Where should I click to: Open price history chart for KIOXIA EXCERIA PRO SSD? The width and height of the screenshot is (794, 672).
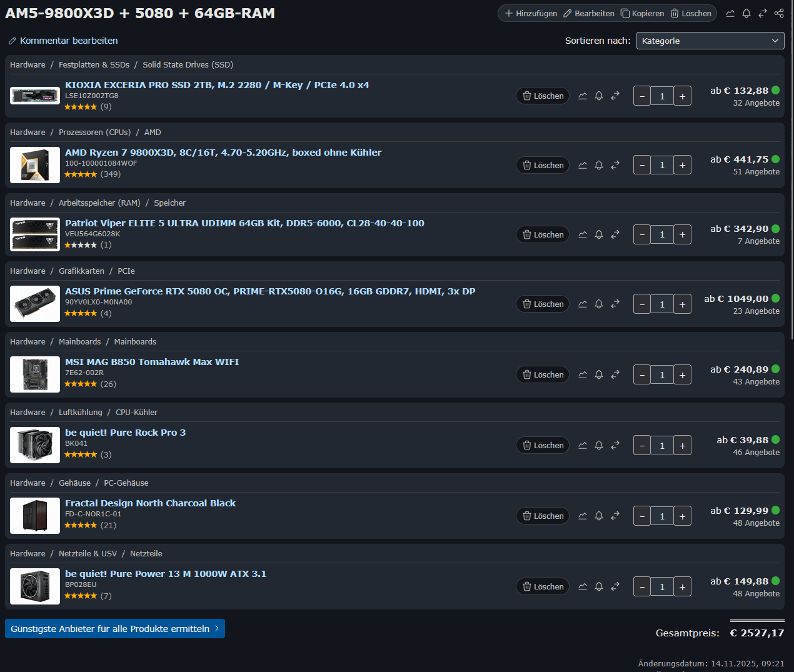[583, 96]
